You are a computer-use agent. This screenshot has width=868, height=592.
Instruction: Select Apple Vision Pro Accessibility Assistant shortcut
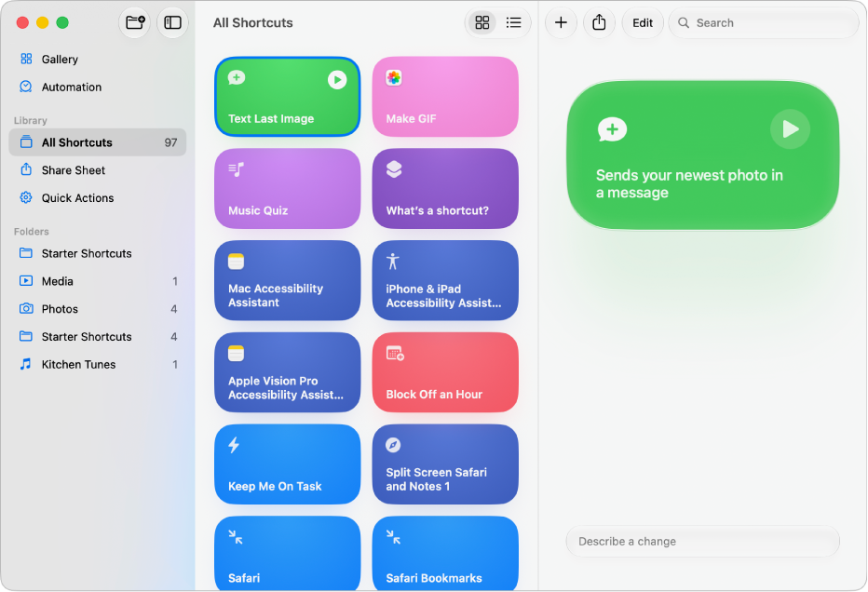pyautogui.click(x=287, y=372)
